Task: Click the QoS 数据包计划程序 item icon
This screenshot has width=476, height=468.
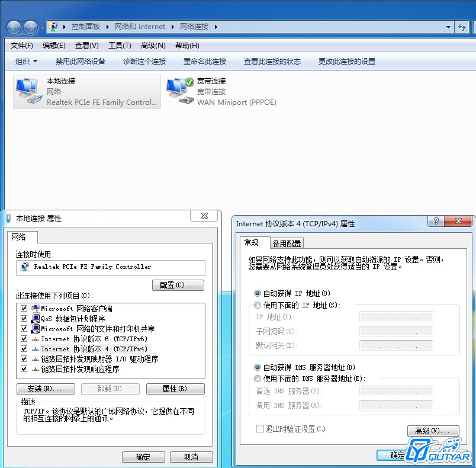Action: (x=36, y=319)
